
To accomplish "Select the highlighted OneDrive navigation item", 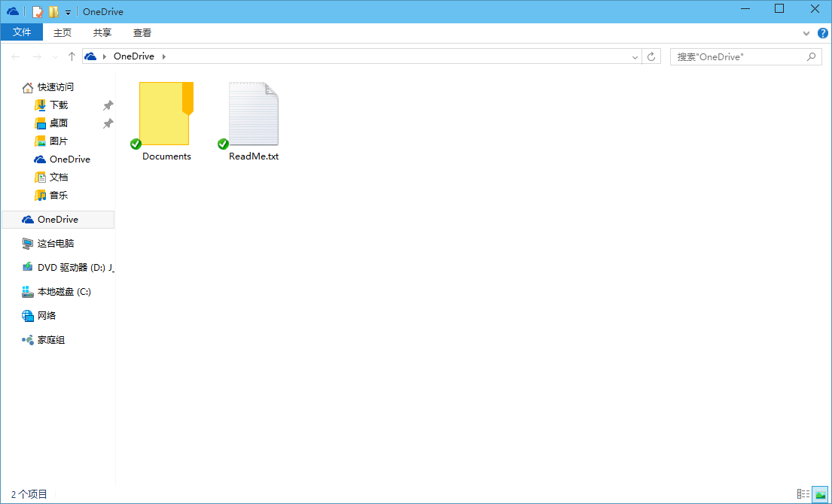I will click(x=58, y=220).
